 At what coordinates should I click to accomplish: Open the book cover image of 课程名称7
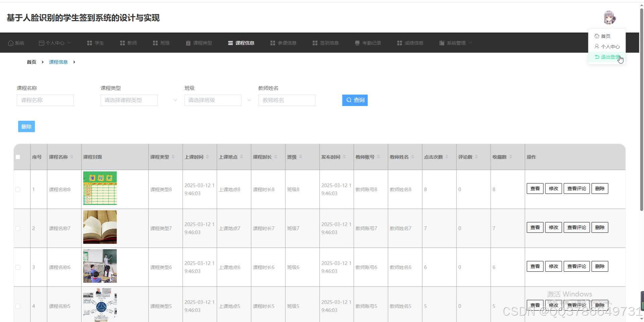pyautogui.click(x=100, y=227)
